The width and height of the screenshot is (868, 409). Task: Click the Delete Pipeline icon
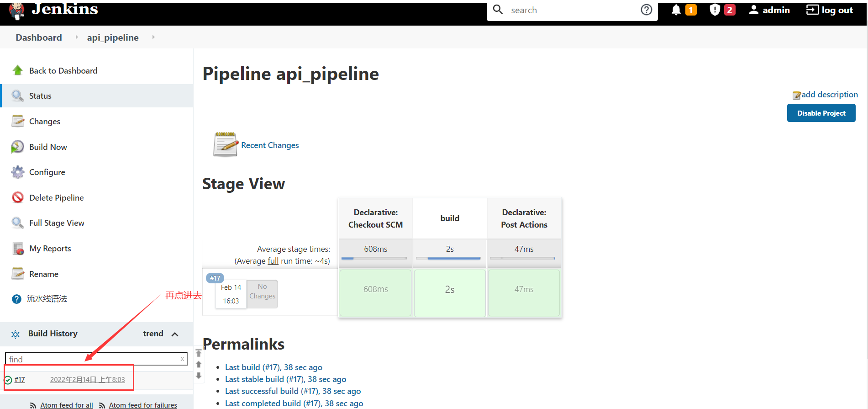pyautogui.click(x=17, y=197)
